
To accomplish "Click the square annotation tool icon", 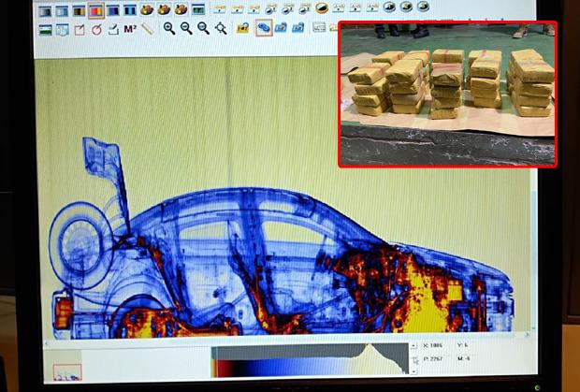I will [x=80, y=29].
